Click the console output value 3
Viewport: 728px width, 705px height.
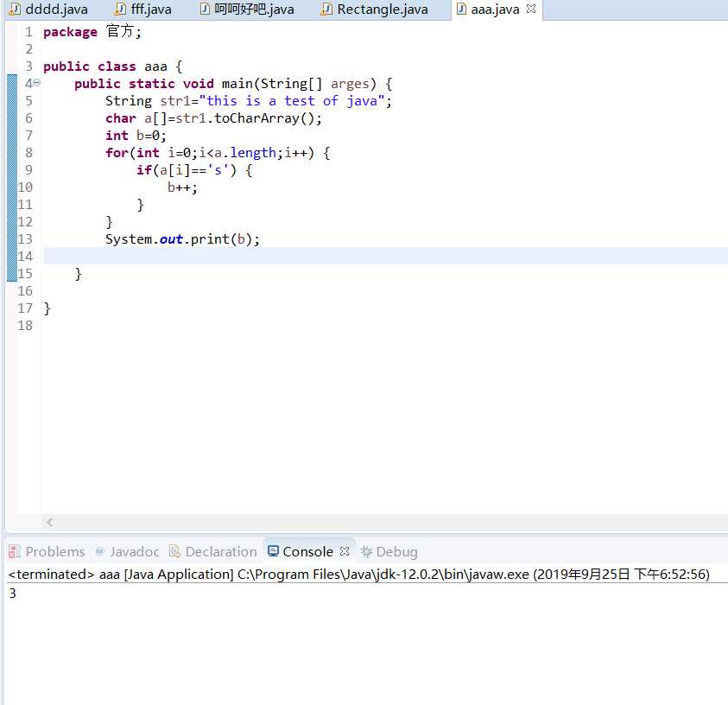pyautogui.click(x=13, y=594)
